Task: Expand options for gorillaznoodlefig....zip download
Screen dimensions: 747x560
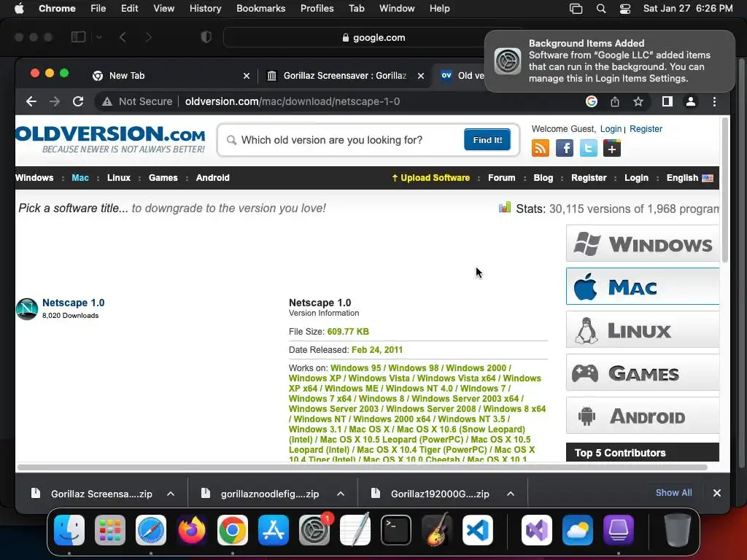Action: (341, 494)
